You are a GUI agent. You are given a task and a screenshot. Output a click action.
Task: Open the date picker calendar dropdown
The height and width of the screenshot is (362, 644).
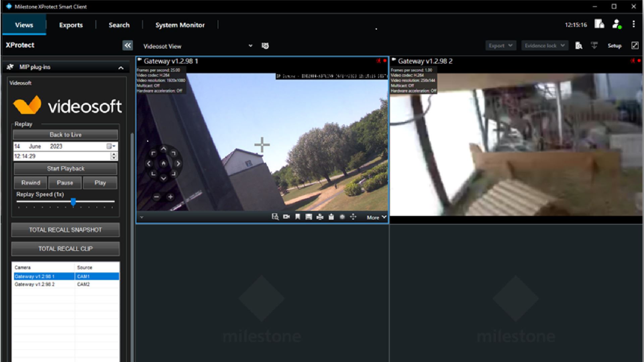111,146
